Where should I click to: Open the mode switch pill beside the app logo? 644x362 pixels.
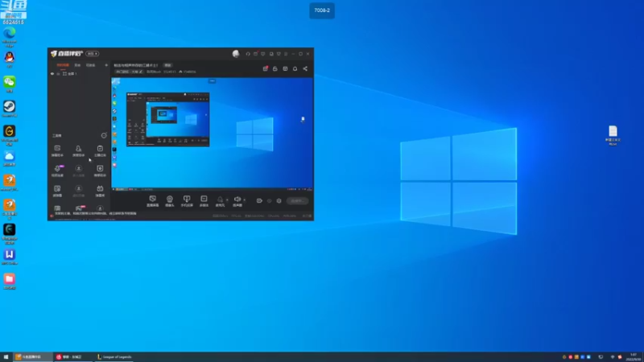click(92, 54)
